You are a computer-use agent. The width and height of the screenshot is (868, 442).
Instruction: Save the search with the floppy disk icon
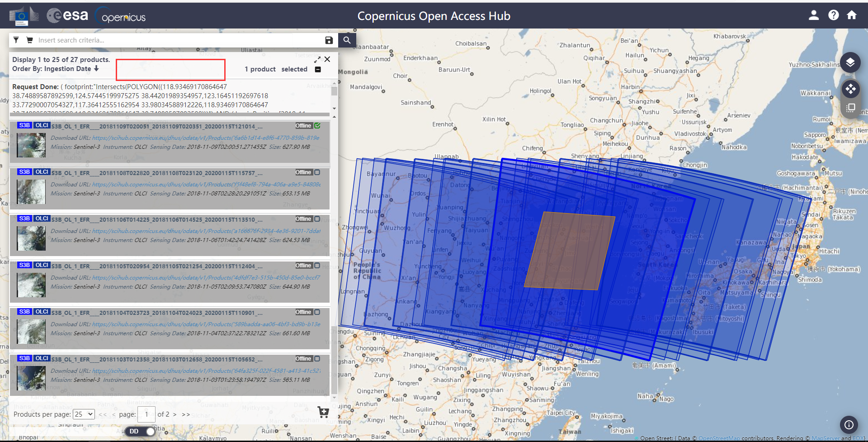329,40
